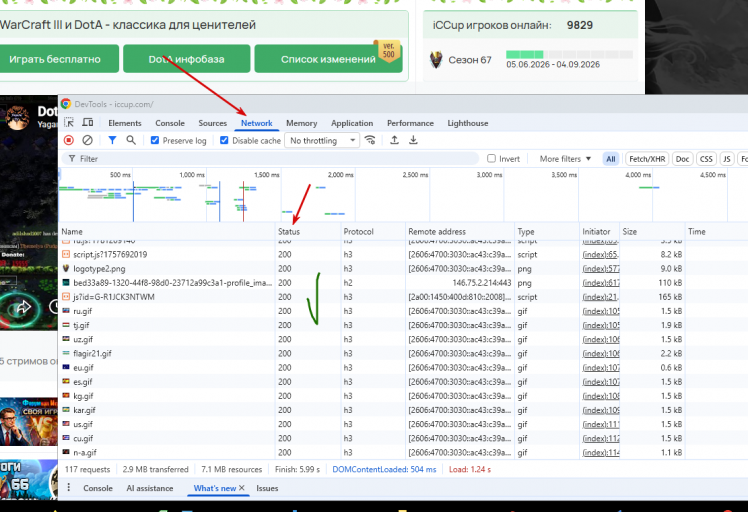748x512 pixels.
Task: Sort requests by Type column
Action: point(547,231)
